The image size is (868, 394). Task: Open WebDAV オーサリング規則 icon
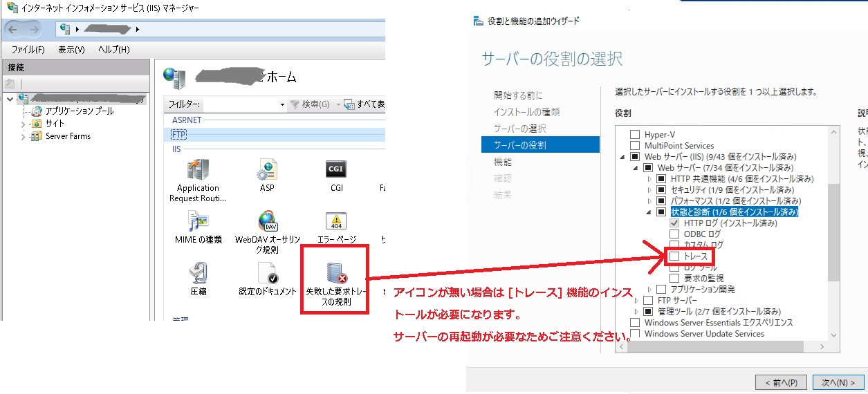click(267, 222)
